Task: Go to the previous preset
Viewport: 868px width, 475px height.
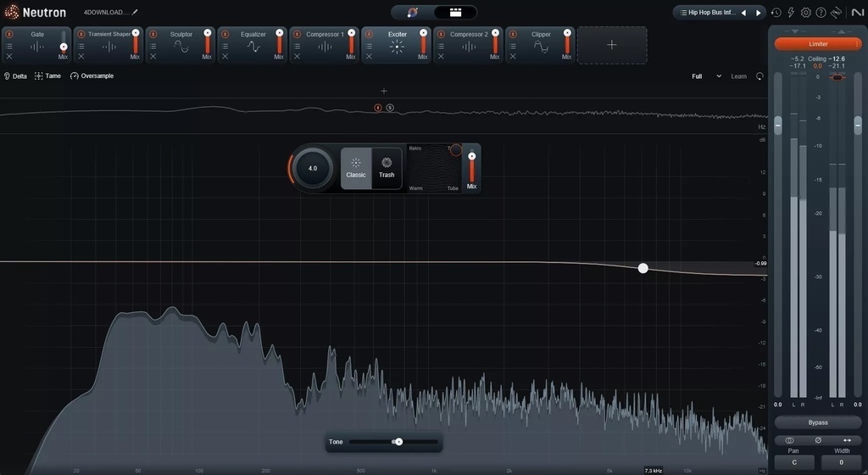Action: point(743,12)
